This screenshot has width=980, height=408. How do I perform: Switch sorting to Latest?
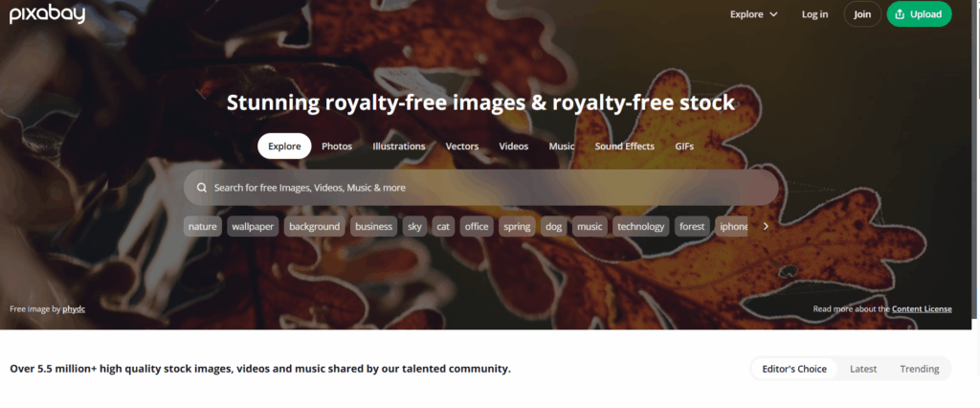coord(863,369)
